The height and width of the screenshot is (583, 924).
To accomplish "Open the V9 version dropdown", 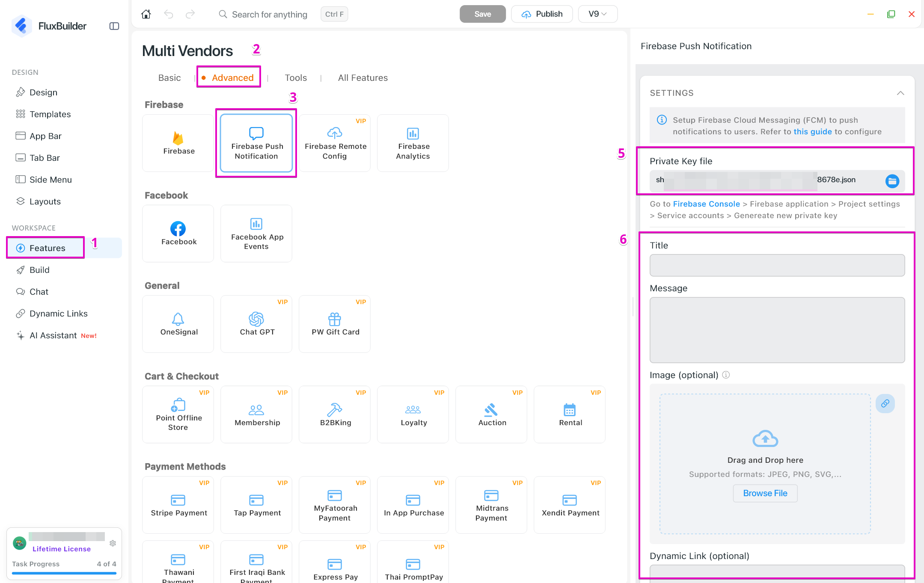I will (597, 14).
